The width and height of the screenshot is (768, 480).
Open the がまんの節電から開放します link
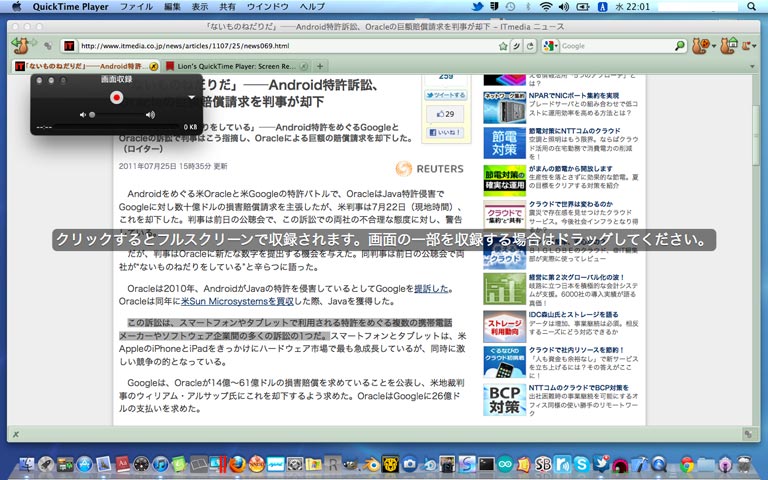click(570, 168)
